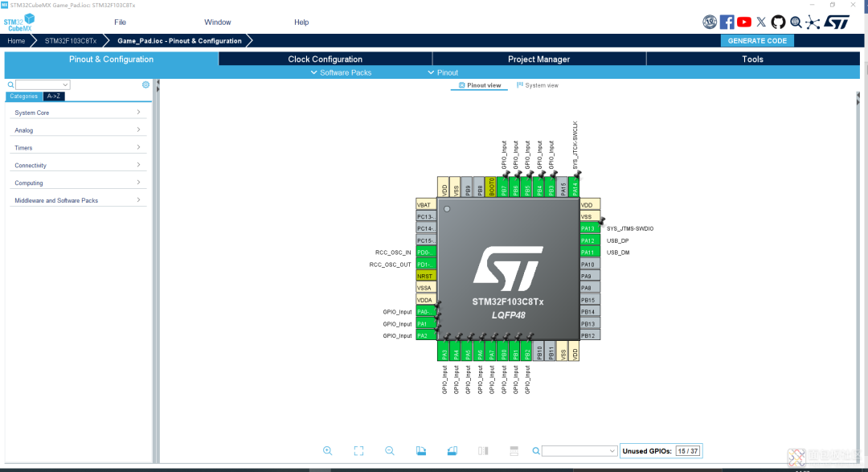
Task: Click the pin search magnifier icon
Action: click(x=536, y=451)
